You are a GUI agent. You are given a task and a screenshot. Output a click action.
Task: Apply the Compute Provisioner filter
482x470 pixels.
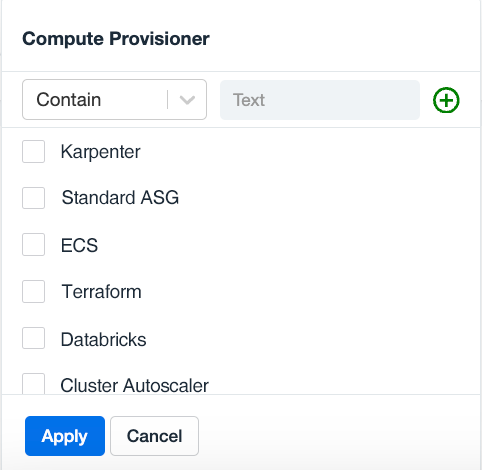coord(65,436)
